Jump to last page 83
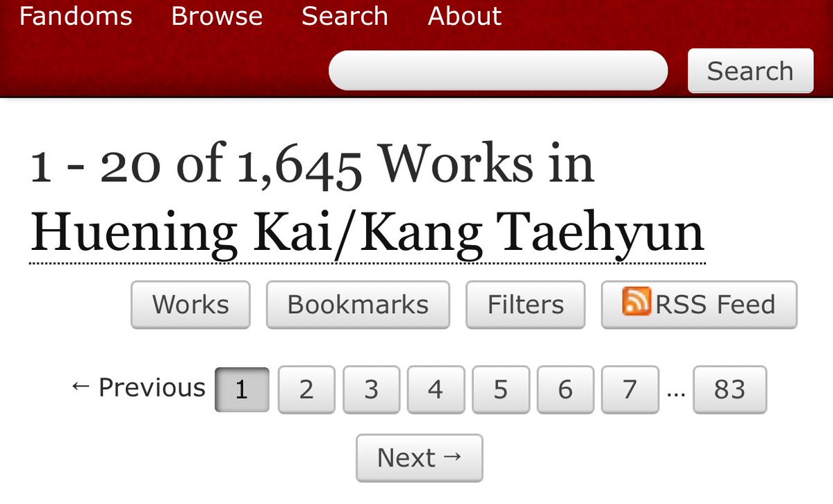The height and width of the screenshot is (504, 833). 730,389
